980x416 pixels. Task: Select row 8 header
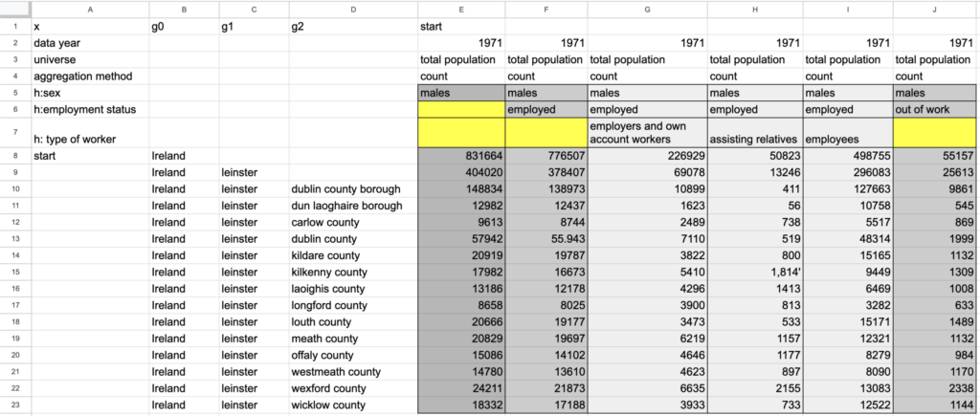click(x=15, y=156)
